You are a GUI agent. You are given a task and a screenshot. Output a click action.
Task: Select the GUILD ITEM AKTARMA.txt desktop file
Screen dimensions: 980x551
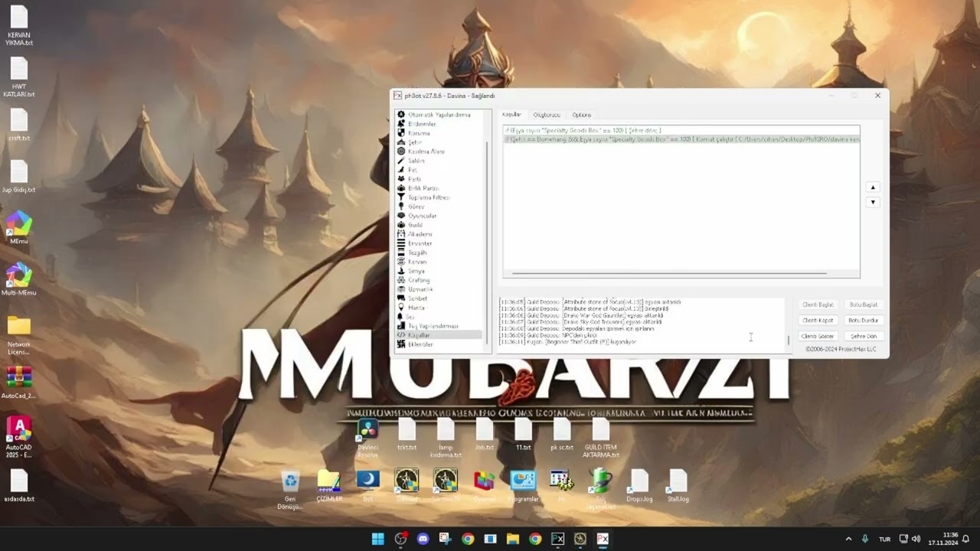click(x=600, y=439)
